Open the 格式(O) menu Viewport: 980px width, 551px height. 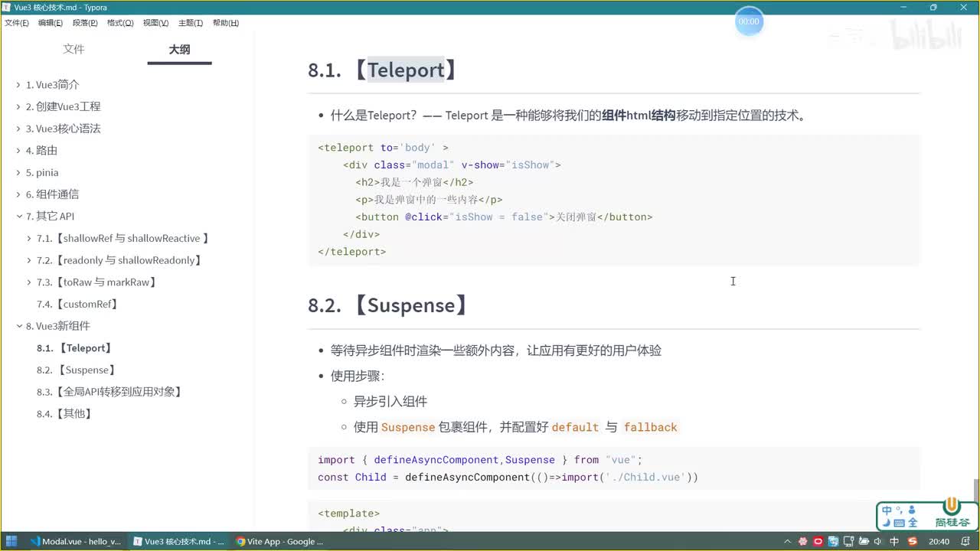click(x=120, y=23)
